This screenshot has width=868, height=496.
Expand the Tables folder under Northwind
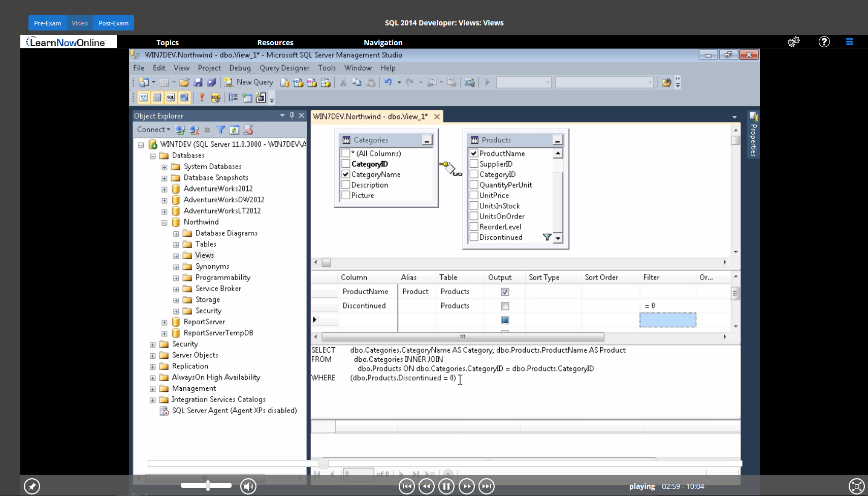tap(176, 244)
